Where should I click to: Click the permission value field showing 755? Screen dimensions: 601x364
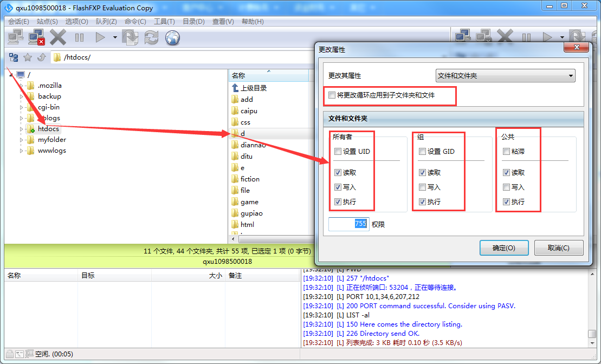pyautogui.click(x=348, y=224)
